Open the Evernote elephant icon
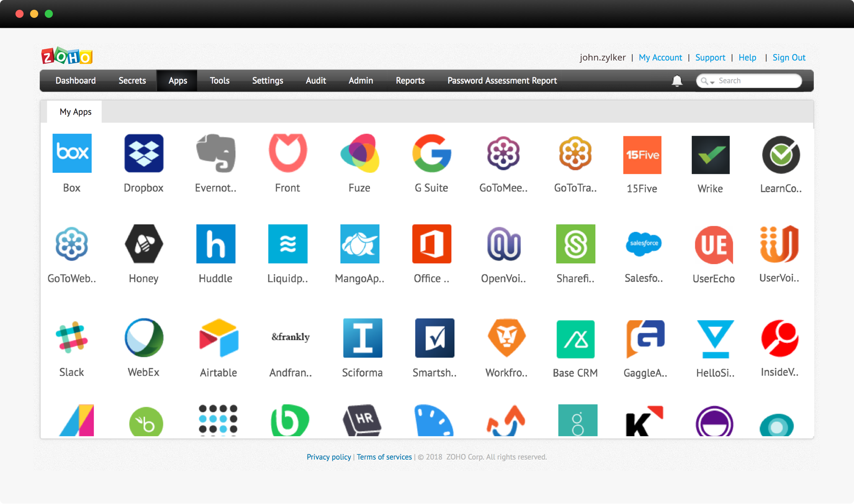Viewport: 854px width, 504px height. pos(216,153)
